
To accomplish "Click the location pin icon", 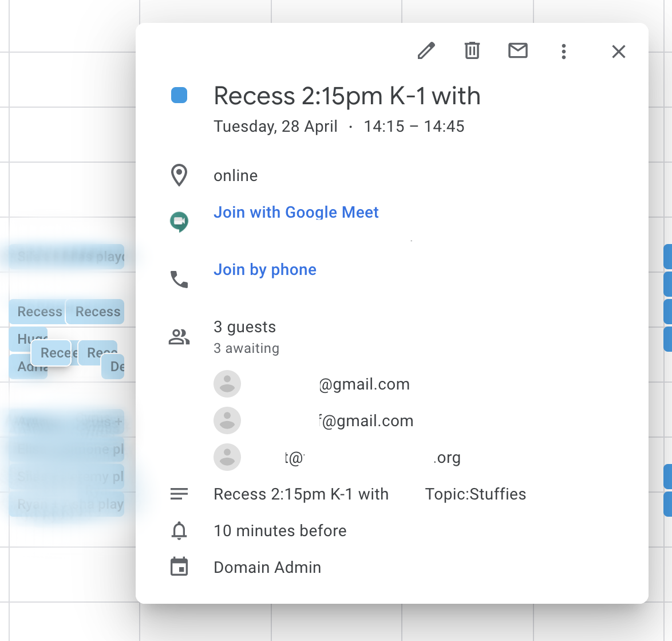I will click(179, 175).
